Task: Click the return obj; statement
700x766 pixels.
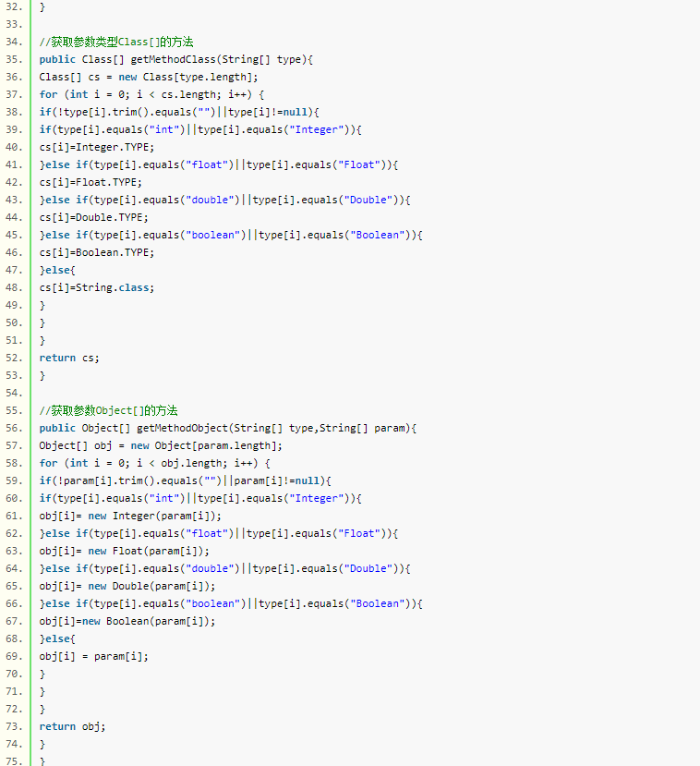Action: pyautogui.click(x=72, y=726)
